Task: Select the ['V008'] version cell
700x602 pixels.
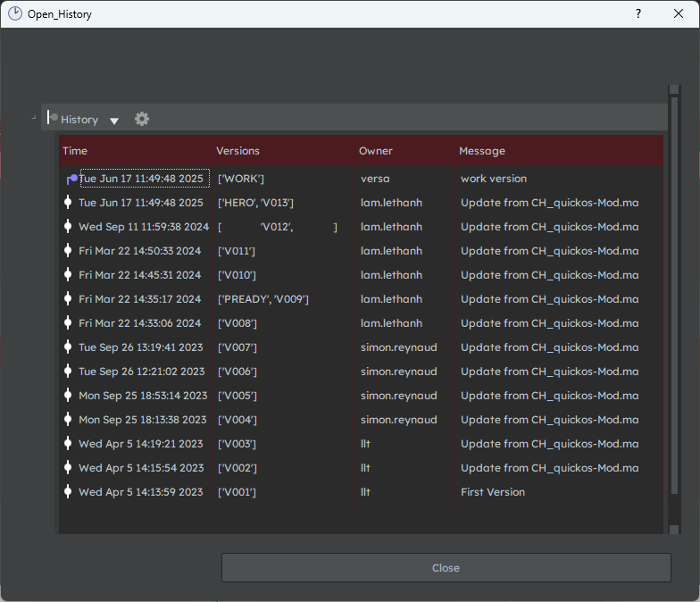Action: click(237, 323)
